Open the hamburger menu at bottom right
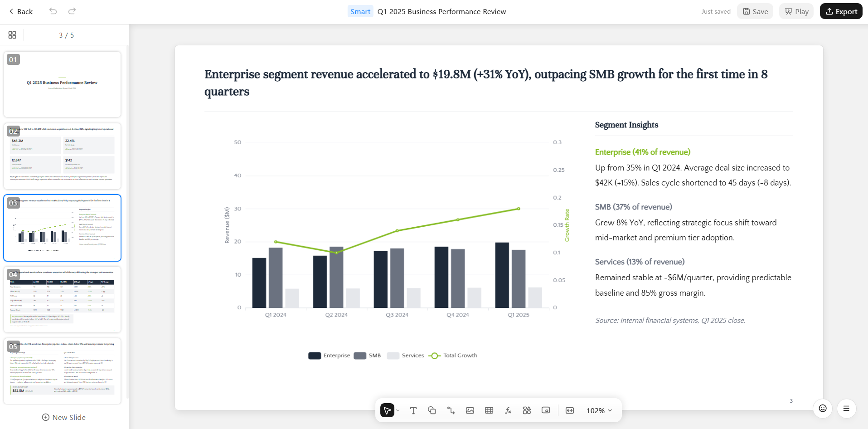Screen dimensions: 868x429 (846, 409)
